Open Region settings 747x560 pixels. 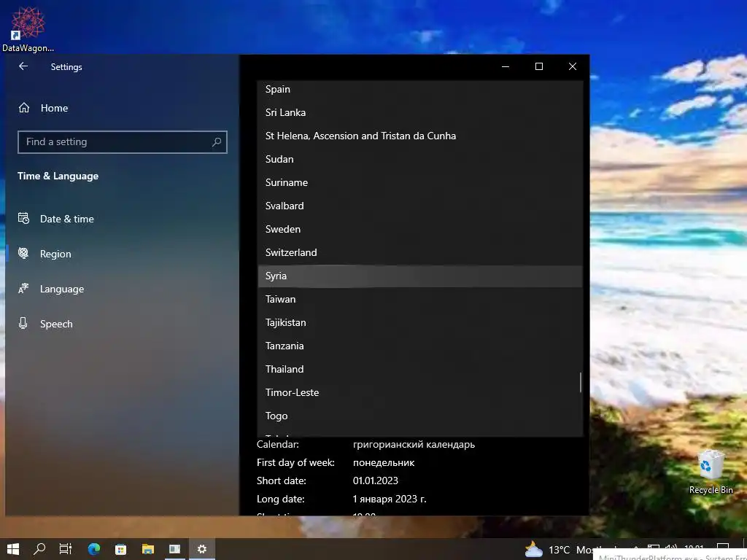(x=55, y=254)
